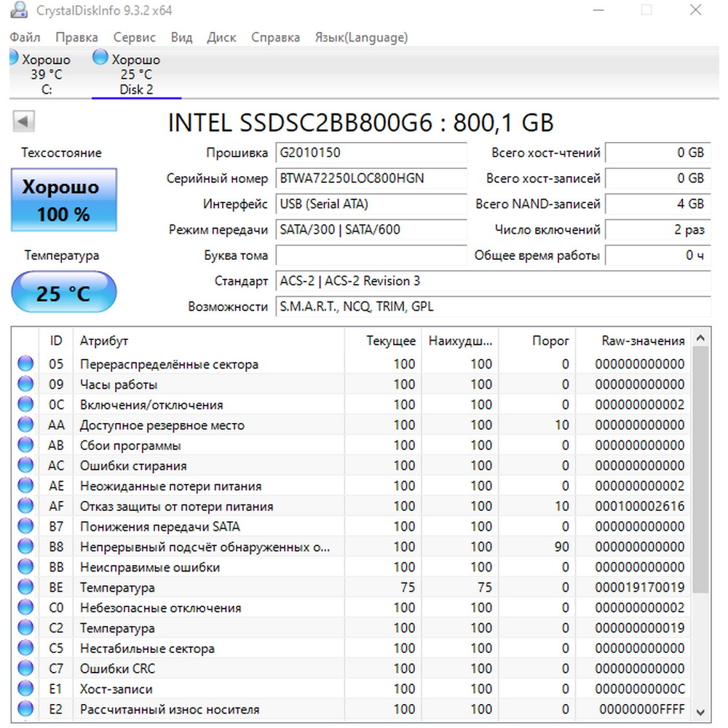728x728 pixels.
Task: Select the text Рассчитанный износ носителя
Action: click(170, 710)
